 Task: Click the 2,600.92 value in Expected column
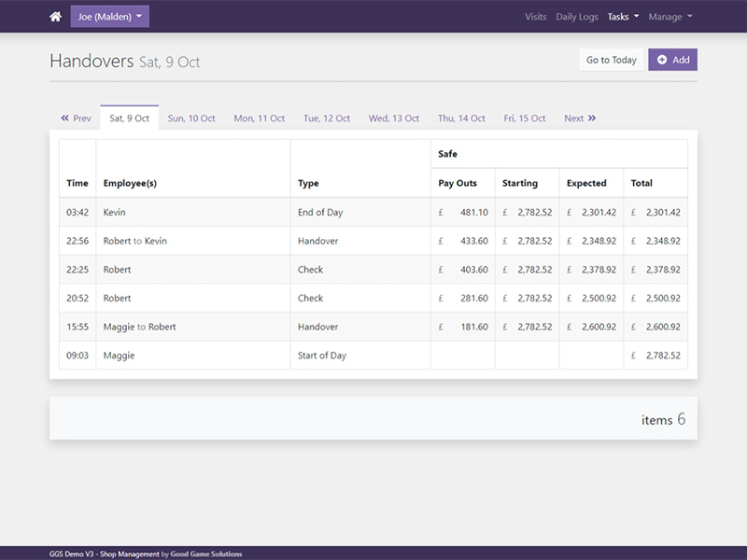[x=599, y=327]
